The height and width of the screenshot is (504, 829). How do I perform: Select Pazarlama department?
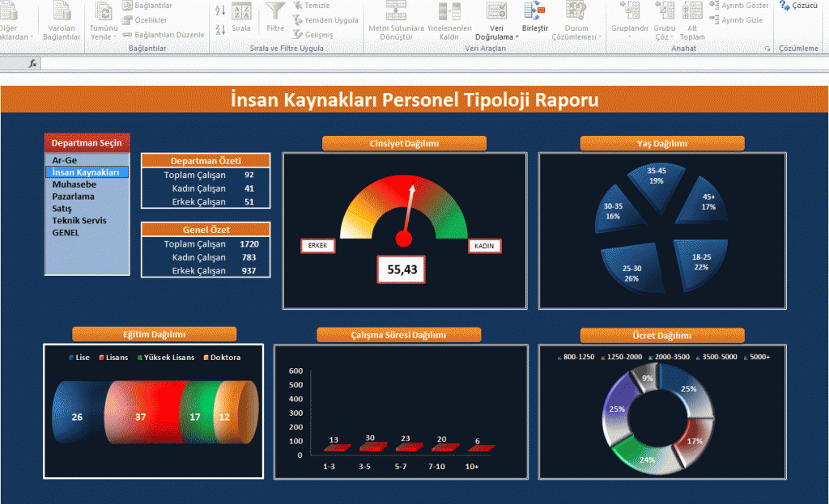[x=87, y=197]
